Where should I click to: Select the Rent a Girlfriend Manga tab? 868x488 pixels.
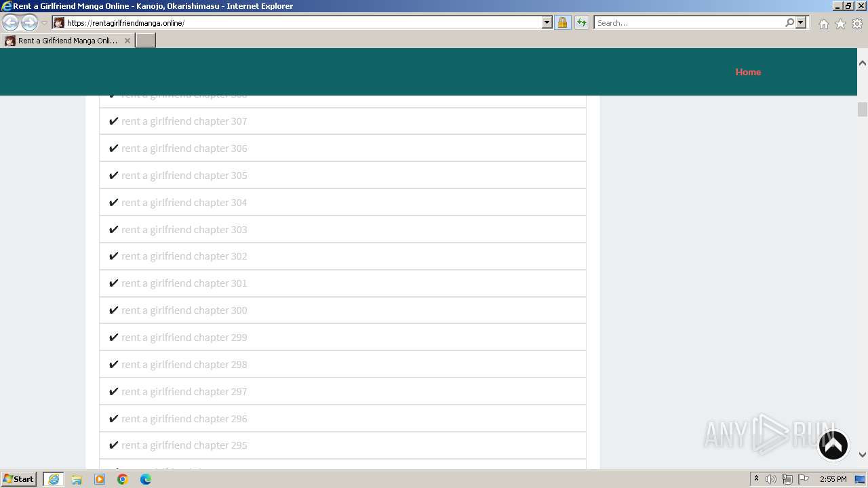coord(67,41)
